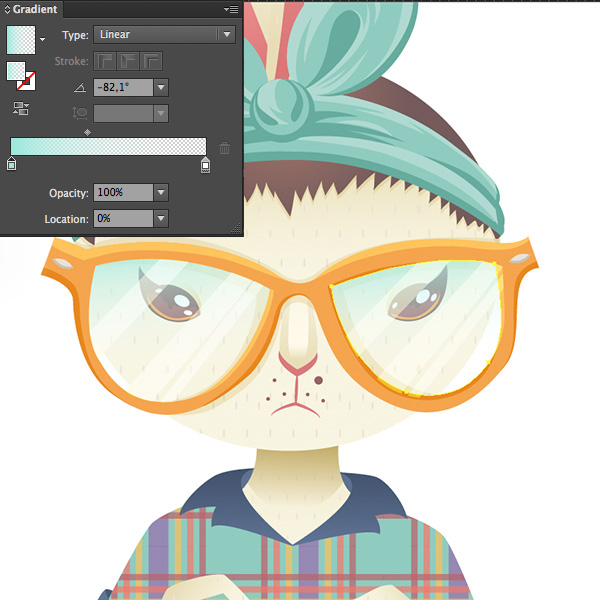Select the Fill box in Gradient panel
This screenshot has width=600, height=600.
pos(16,71)
